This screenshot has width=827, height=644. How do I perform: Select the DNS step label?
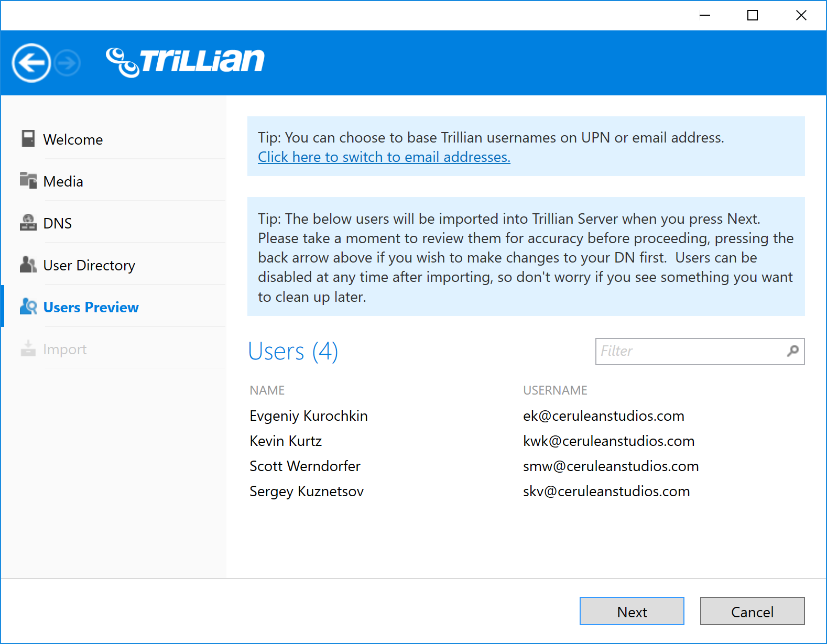[x=58, y=223]
